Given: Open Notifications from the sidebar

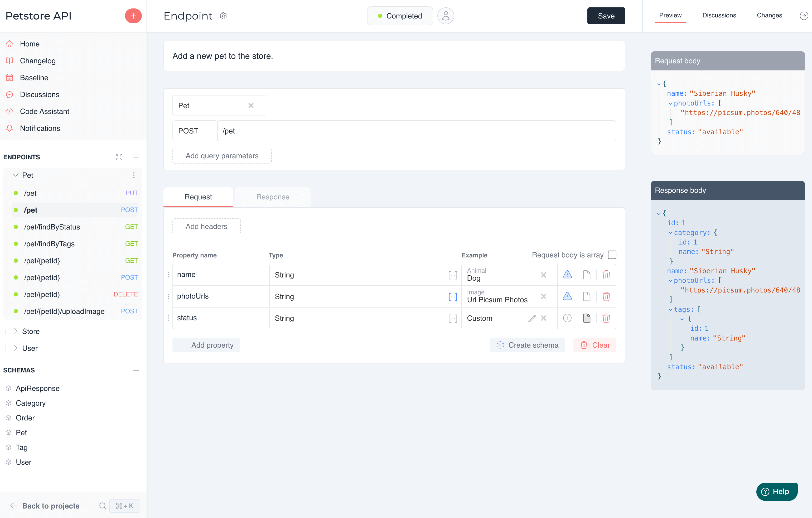Looking at the screenshot, I should pyautogui.click(x=40, y=128).
